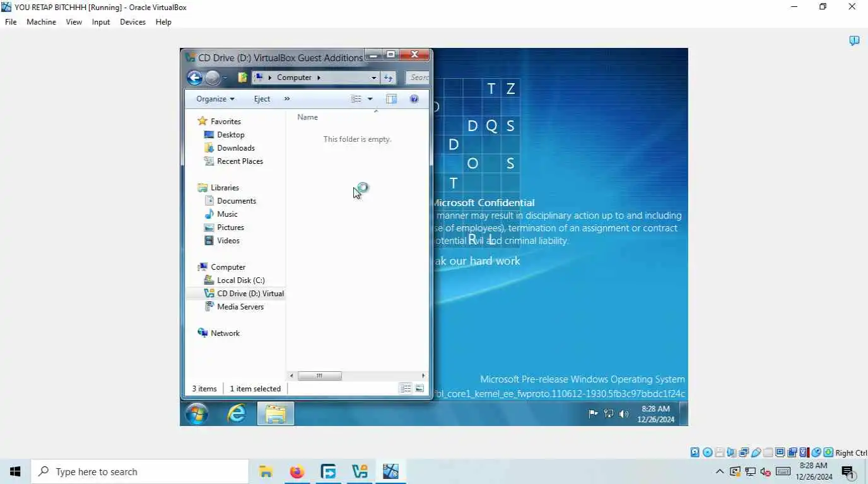Refresh the folder with the refresh button
Viewport: 868px width, 484px height.
[x=388, y=78]
